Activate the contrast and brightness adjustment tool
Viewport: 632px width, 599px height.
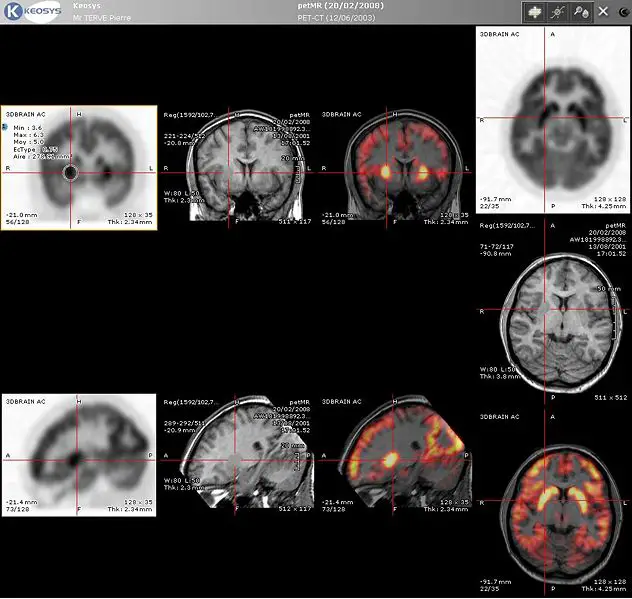coord(557,12)
